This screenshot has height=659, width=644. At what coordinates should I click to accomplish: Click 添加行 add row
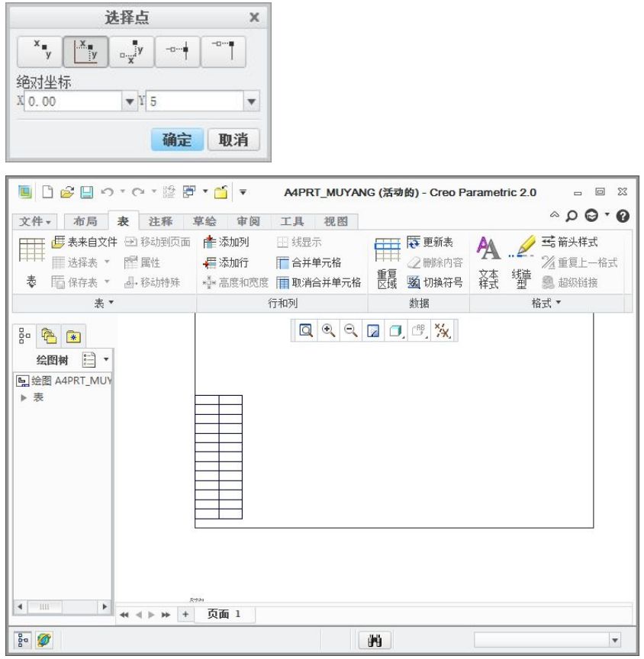point(226,262)
